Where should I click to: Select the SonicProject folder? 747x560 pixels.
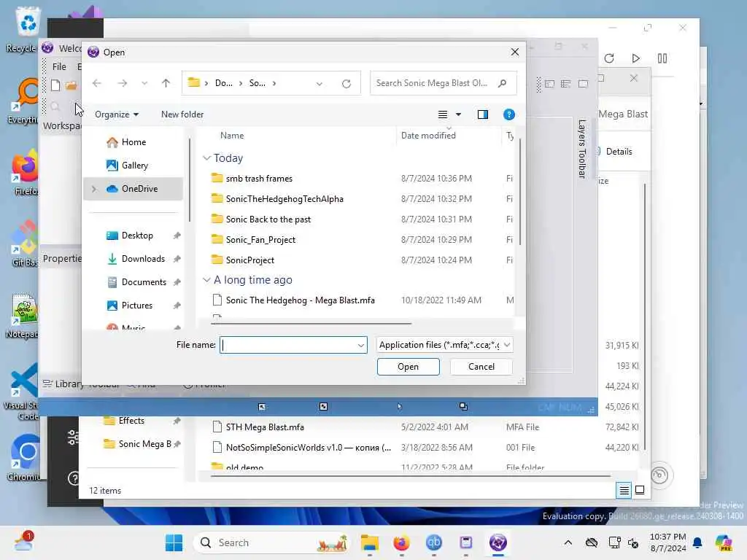click(250, 260)
